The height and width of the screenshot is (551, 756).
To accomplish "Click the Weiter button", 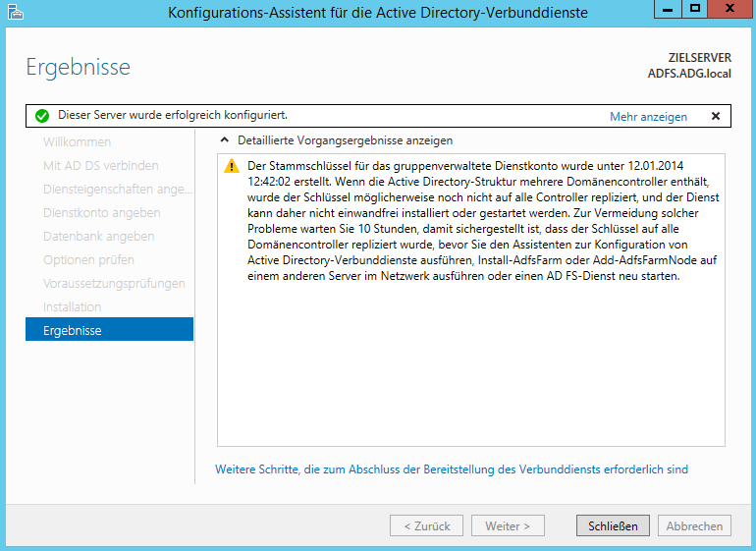I will (x=508, y=525).
